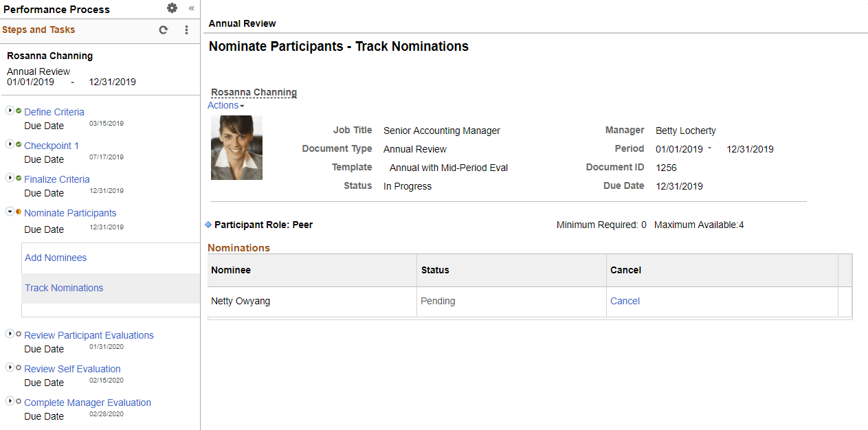
Task: Switch to the Track Nominations task
Action: [x=63, y=287]
